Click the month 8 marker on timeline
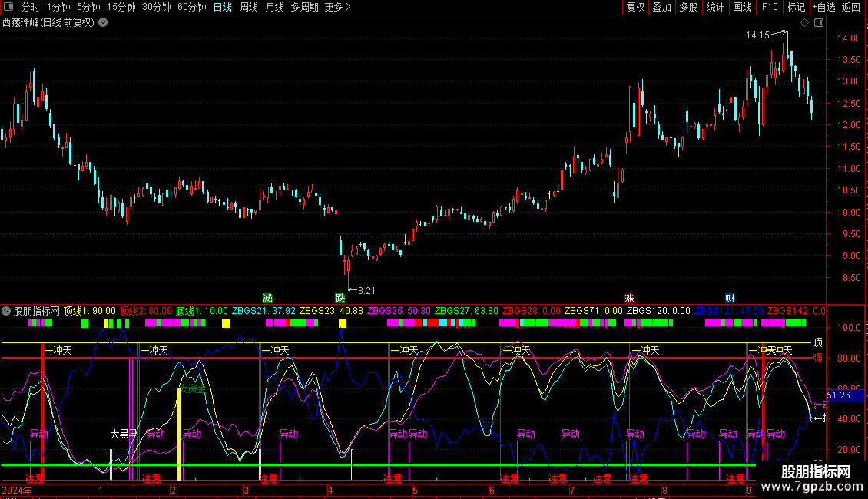The width and height of the screenshot is (868, 499). [x=665, y=490]
